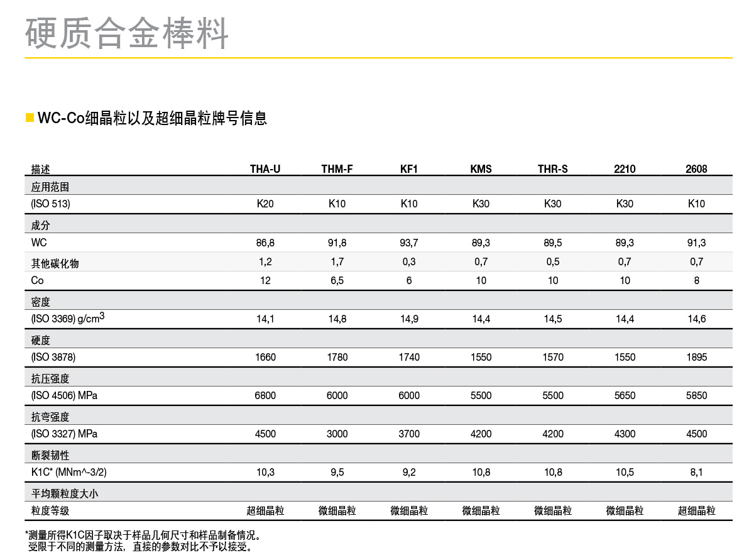Select the KMS column header

click(x=481, y=169)
